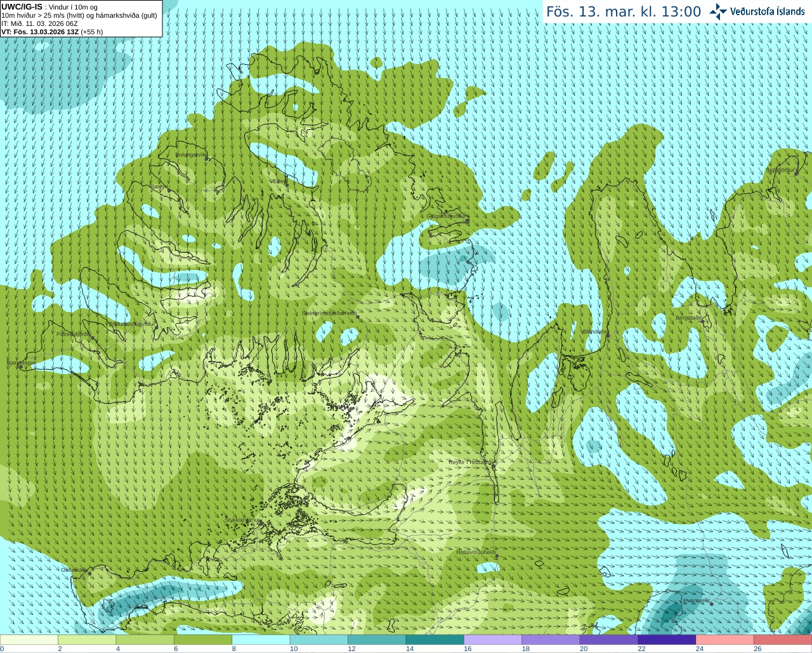Image resolution: width=812 pixels, height=653 pixels.
Task: Click the Stykkishólmur station label
Action: click(x=243, y=520)
